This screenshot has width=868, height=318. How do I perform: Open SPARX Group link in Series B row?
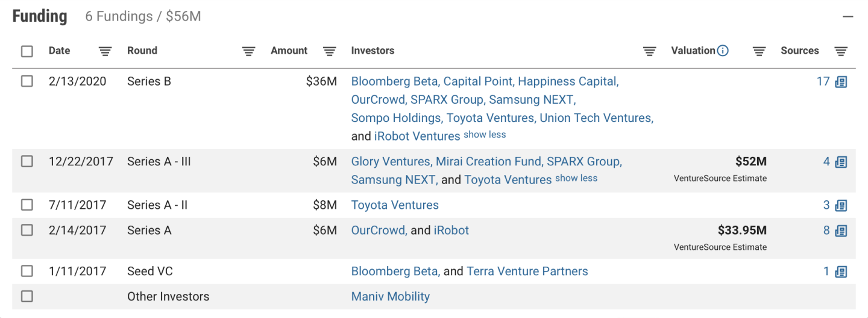click(x=448, y=100)
